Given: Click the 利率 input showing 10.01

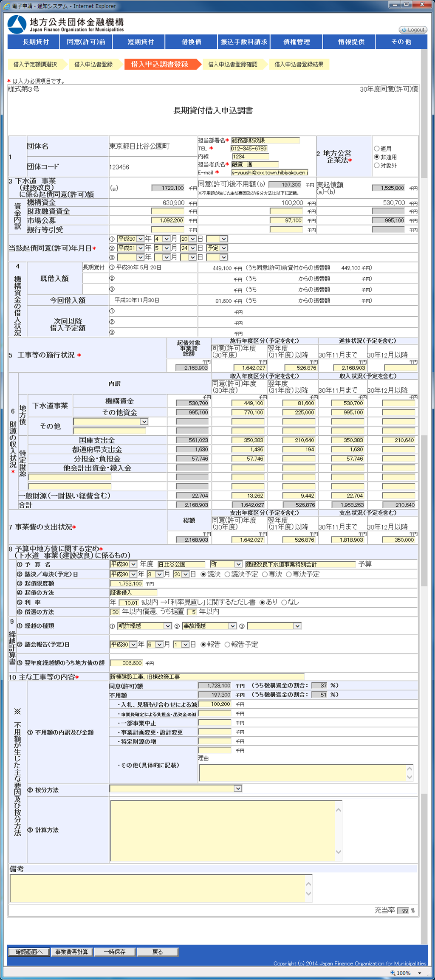Looking at the screenshot, I should click(129, 603).
